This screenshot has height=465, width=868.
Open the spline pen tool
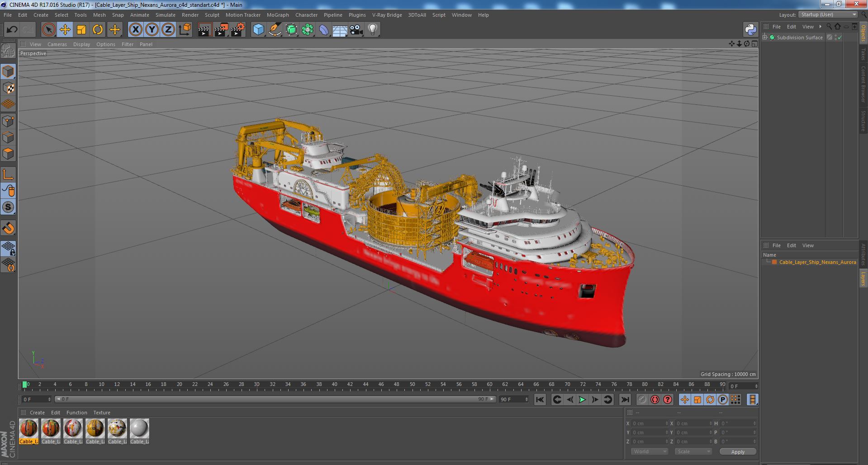pyautogui.click(x=275, y=30)
